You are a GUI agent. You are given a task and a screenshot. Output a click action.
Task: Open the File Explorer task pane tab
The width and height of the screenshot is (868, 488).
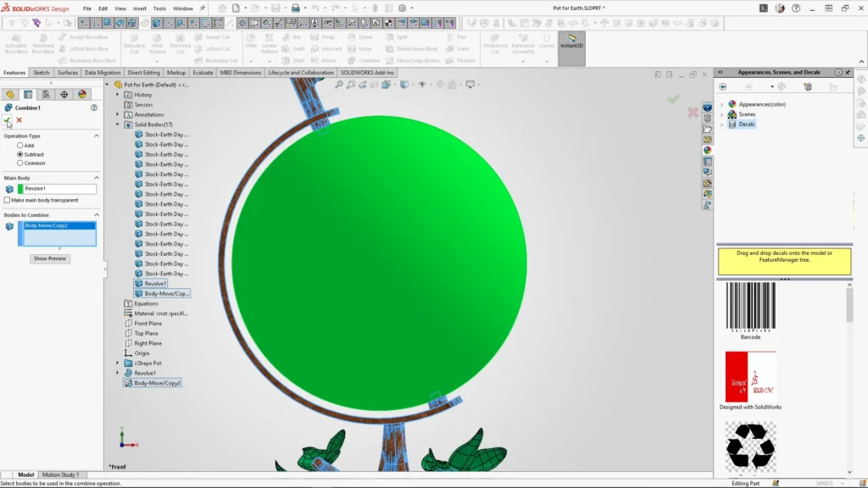tap(708, 129)
